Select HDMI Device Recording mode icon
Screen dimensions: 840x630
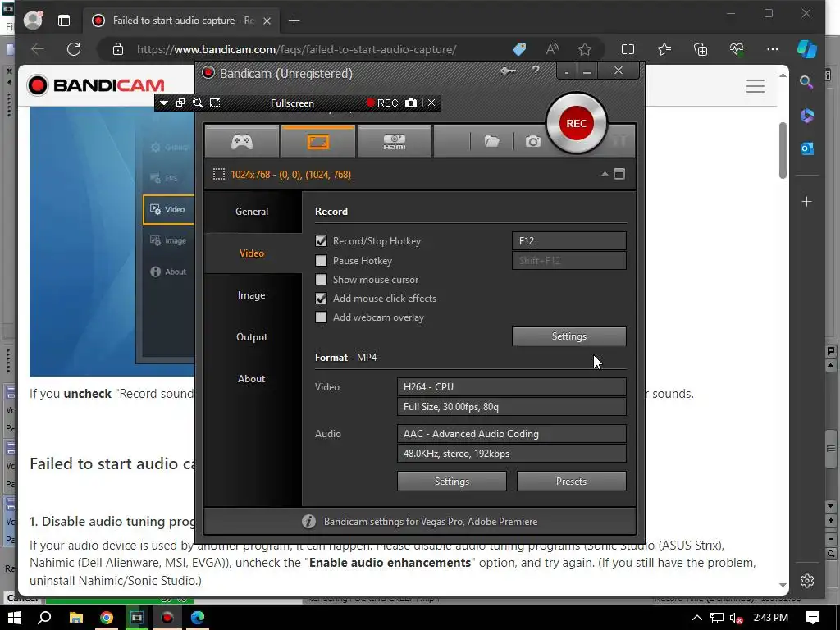395,141
